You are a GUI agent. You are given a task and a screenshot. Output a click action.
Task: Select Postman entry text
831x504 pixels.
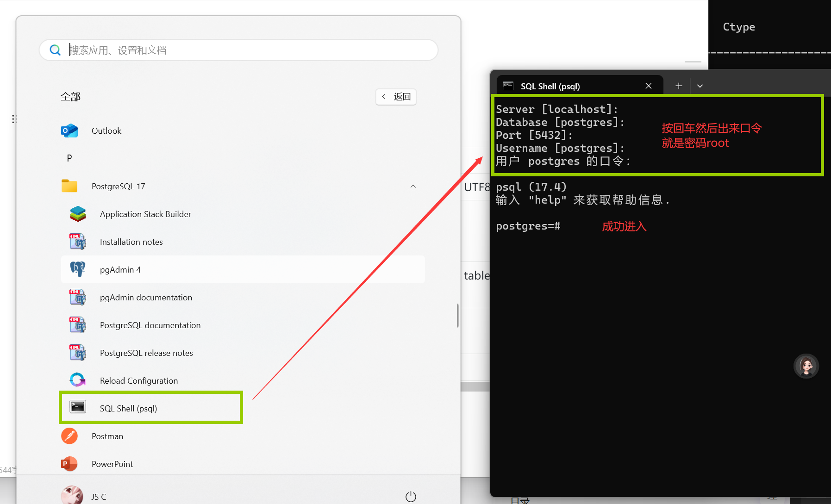[x=107, y=436]
